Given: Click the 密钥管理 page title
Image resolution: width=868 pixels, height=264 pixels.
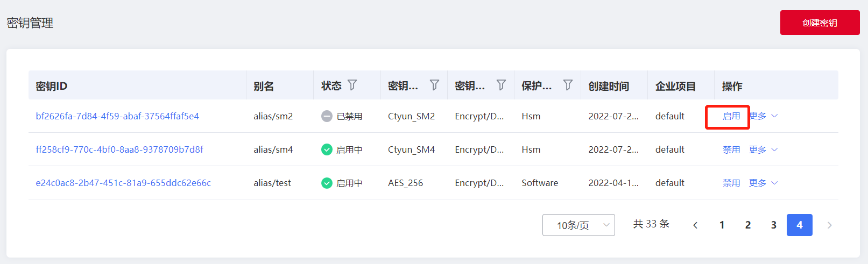Looking at the screenshot, I should pyautogui.click(x=30, y=23).
